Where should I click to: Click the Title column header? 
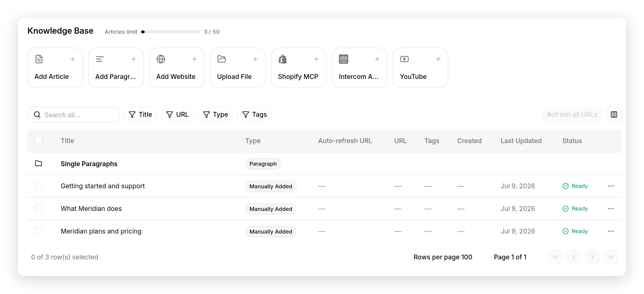(67, 141)
